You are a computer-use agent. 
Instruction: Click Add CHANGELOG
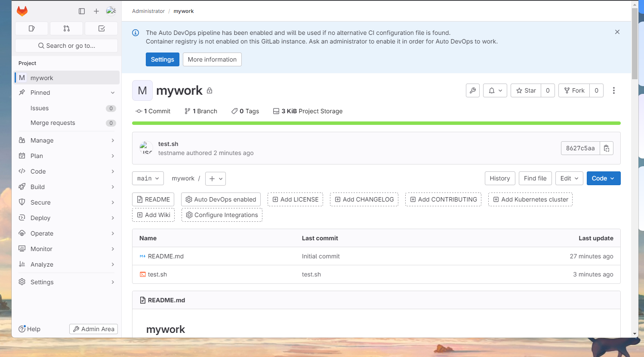click(364, 199)
